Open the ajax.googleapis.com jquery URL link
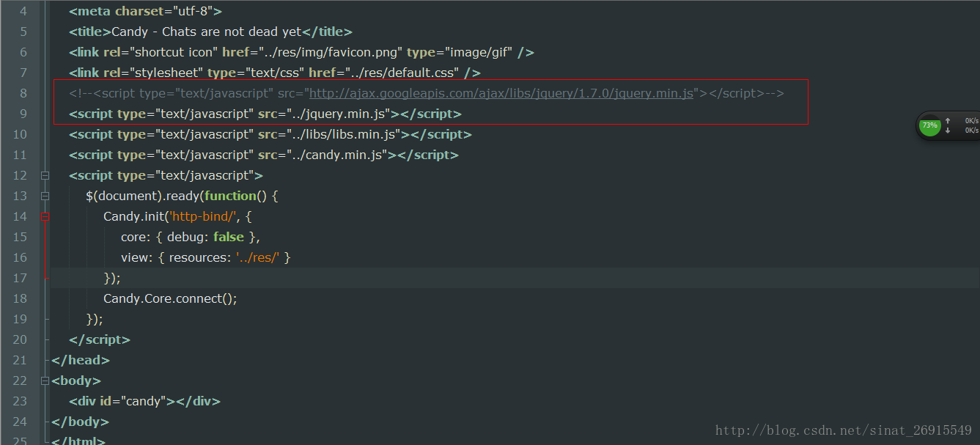Image resolution: width=980 pixels, height=445 pixels. coord(501,93)
